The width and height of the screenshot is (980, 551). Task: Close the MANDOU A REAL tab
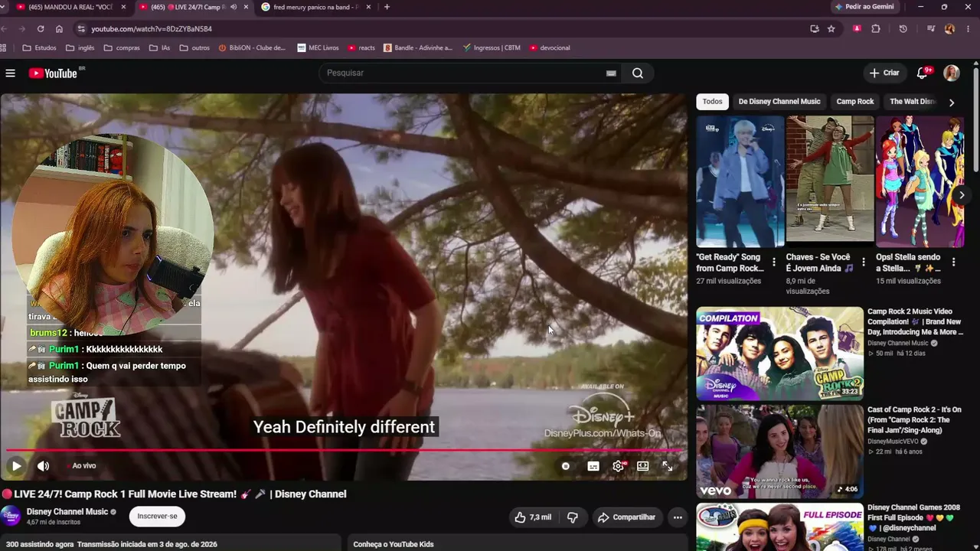[x=123, y=7]
